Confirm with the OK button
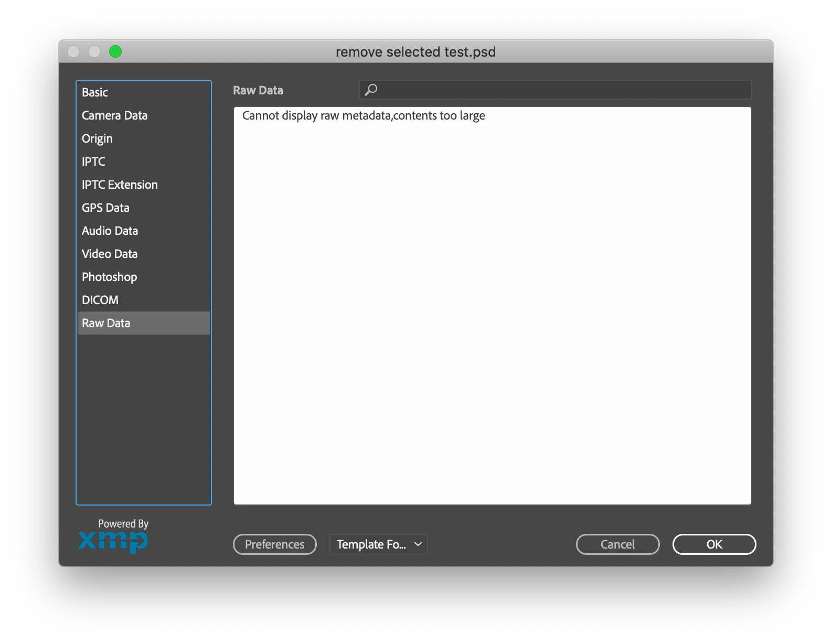Image resolution: width=832 pixels, height=644 pixels. (x=714, y=544)
